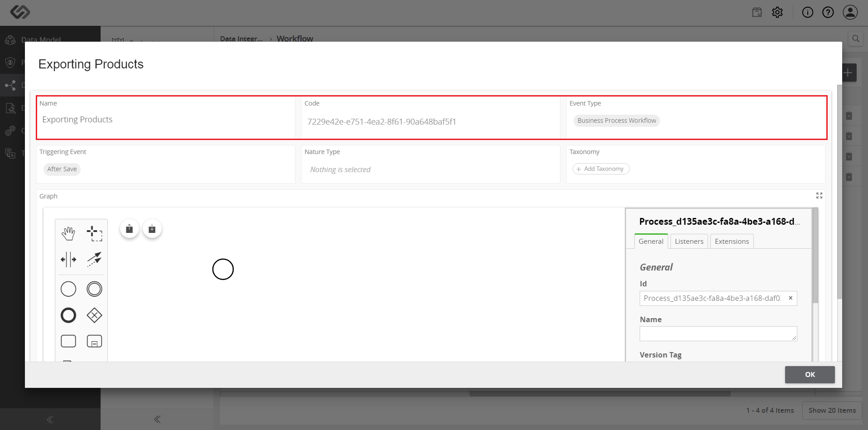The image size is (868, 430).
Task: Click the download diagram button
Action: 152,229
